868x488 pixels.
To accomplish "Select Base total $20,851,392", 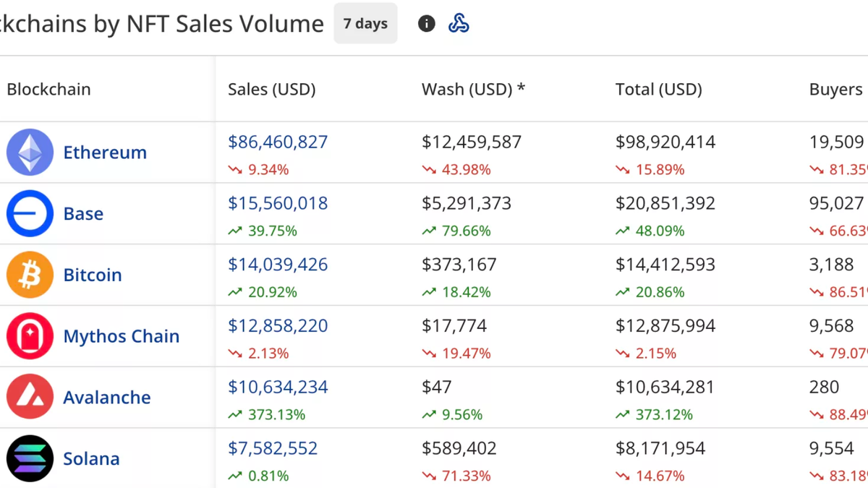I will [665, 203].
